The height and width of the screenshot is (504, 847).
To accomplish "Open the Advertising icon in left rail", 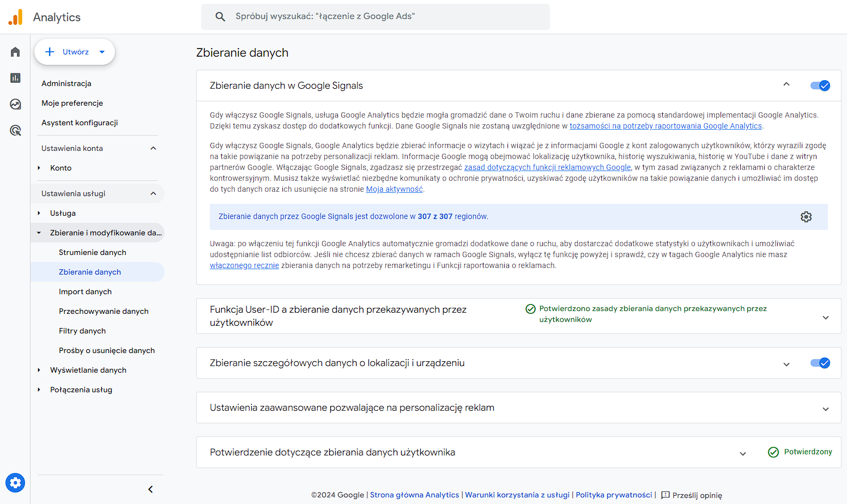I will coord(15,130).
